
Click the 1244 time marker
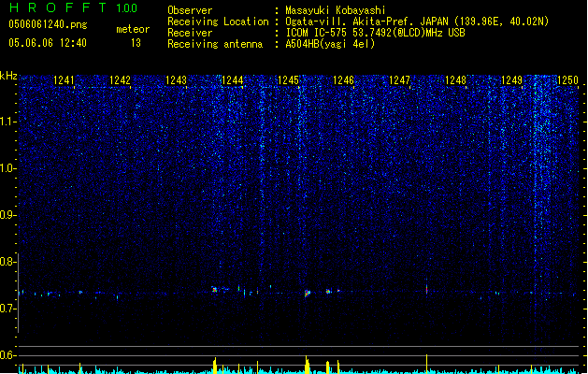coord(232,79)
